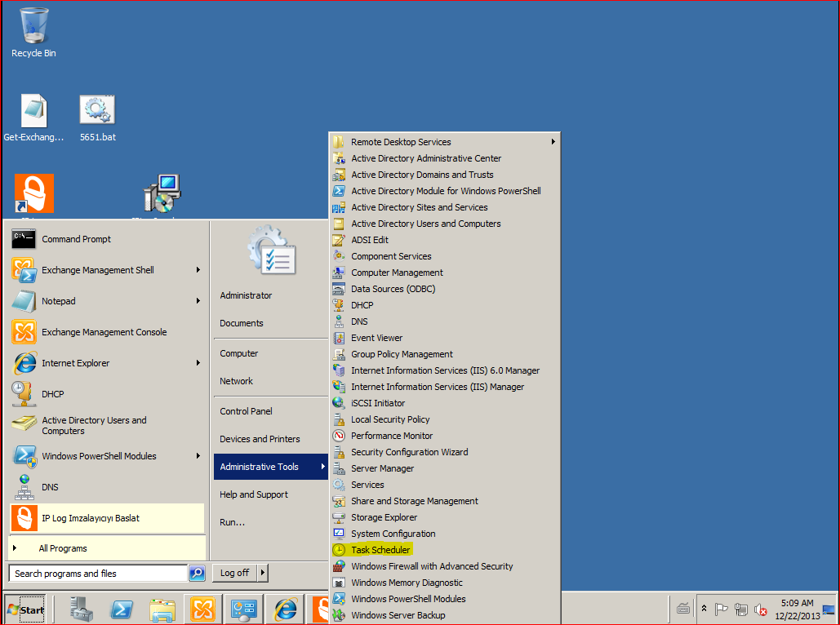Image resolution: width=840 pixels, height=625 pixels.
Task: Launch Internet Explorer from Start menu
Action: (x=24, y=363)
